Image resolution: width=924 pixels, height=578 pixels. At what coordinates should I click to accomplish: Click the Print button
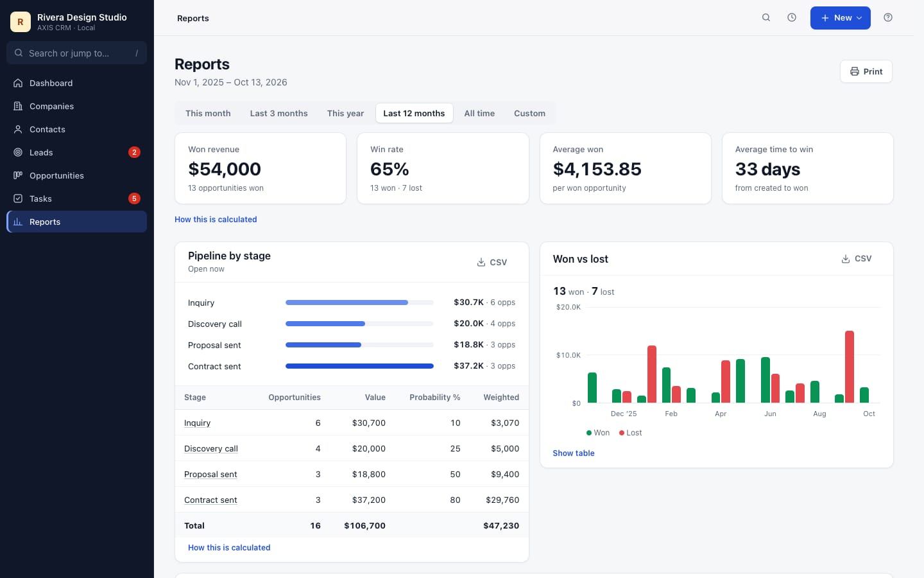coord(866,71)
